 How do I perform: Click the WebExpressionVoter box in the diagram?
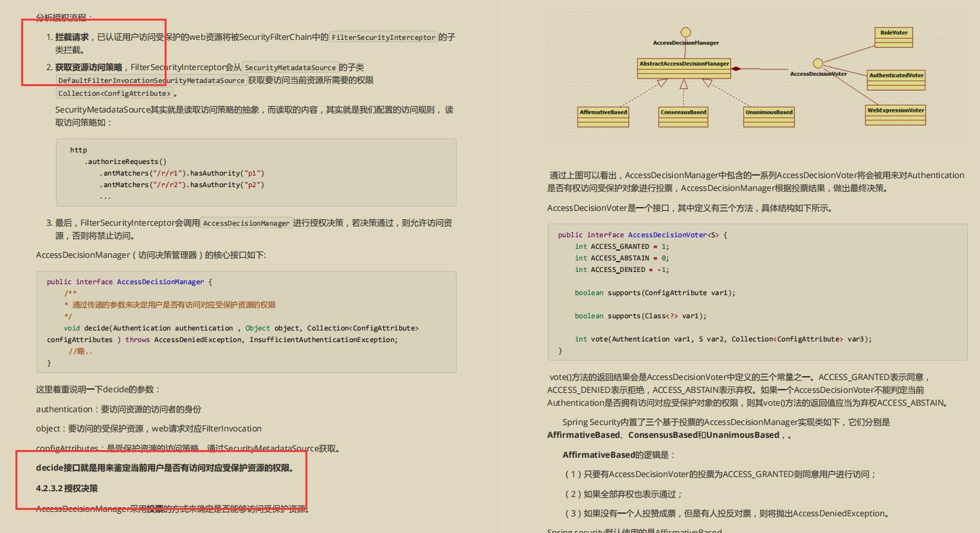coord(896,115)
